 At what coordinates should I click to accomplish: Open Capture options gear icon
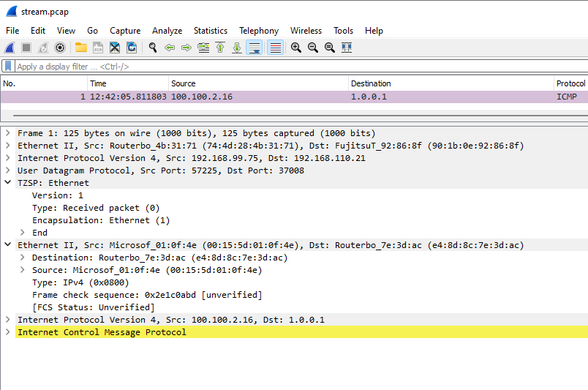60,48
